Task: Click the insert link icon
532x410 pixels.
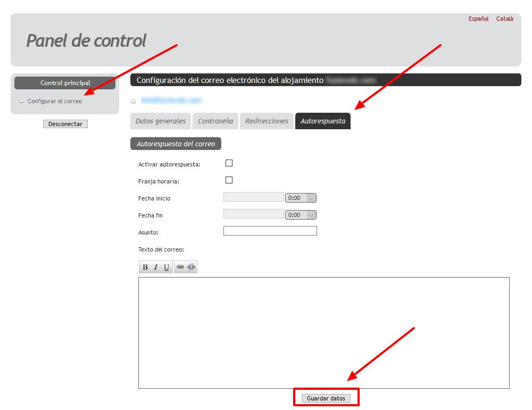Action: coord(180,267)
